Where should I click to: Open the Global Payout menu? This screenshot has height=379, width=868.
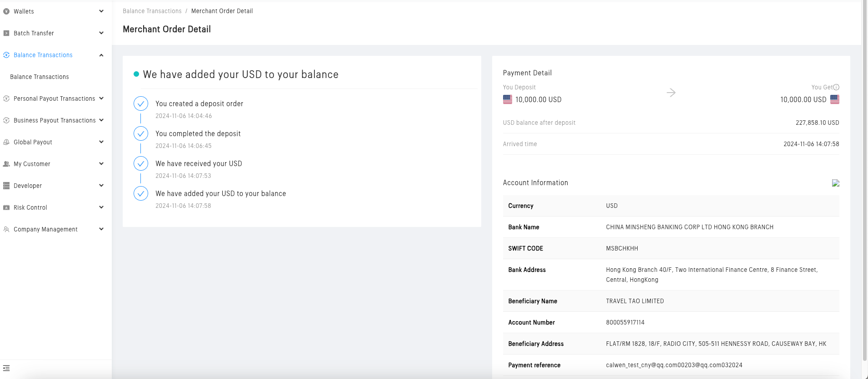point(33,142)
